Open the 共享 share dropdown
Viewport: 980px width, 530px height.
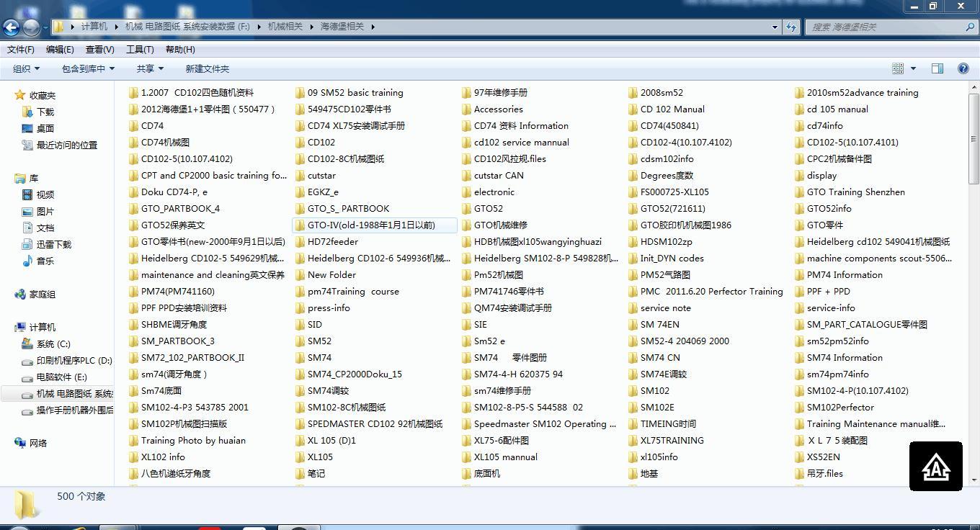[x=150, y=68]
